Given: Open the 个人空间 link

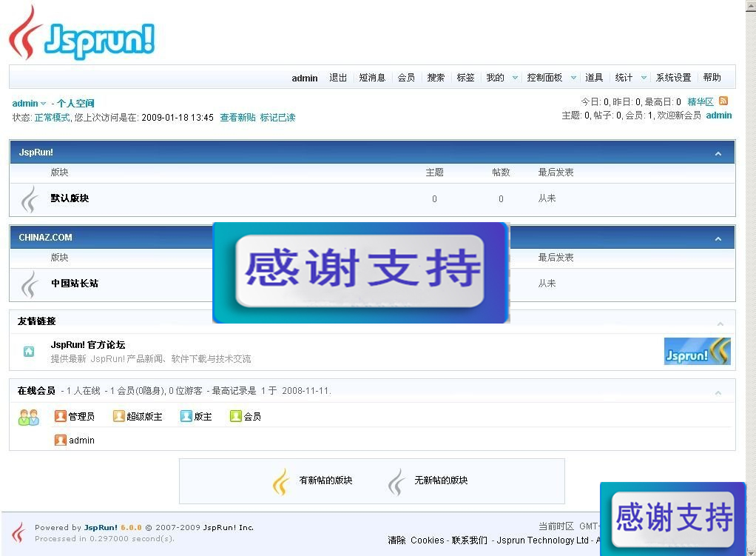Looking at the screenshot, I should click(75, 104).
